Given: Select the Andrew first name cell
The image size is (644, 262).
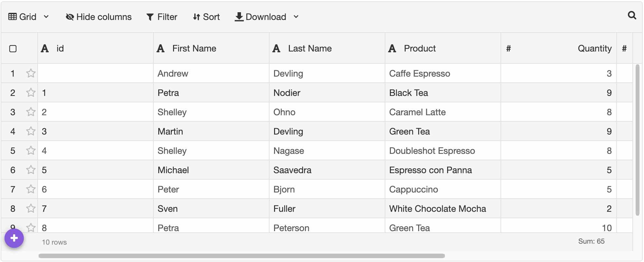Looking at the screenshot, I should click(211, 73).
